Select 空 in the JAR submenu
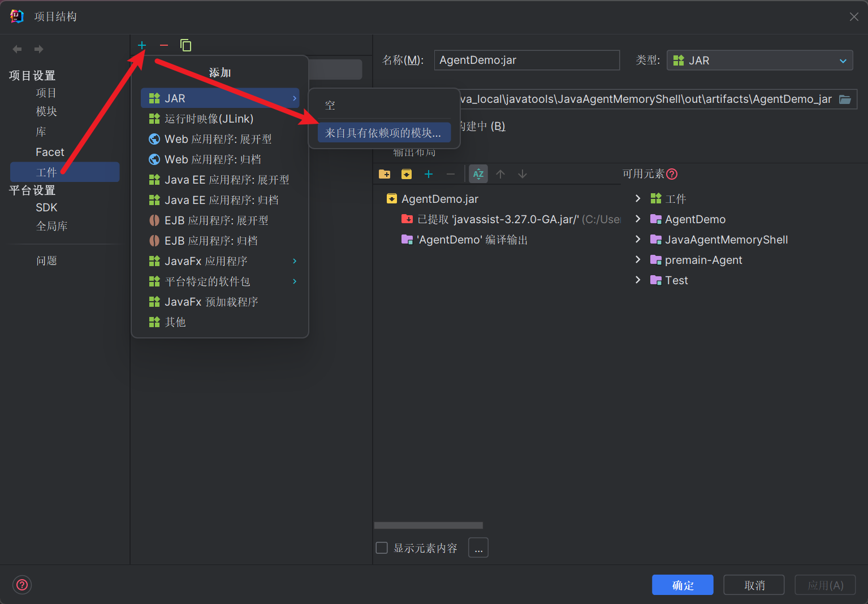Screen dimensions: 868x604 pos(384,106)
